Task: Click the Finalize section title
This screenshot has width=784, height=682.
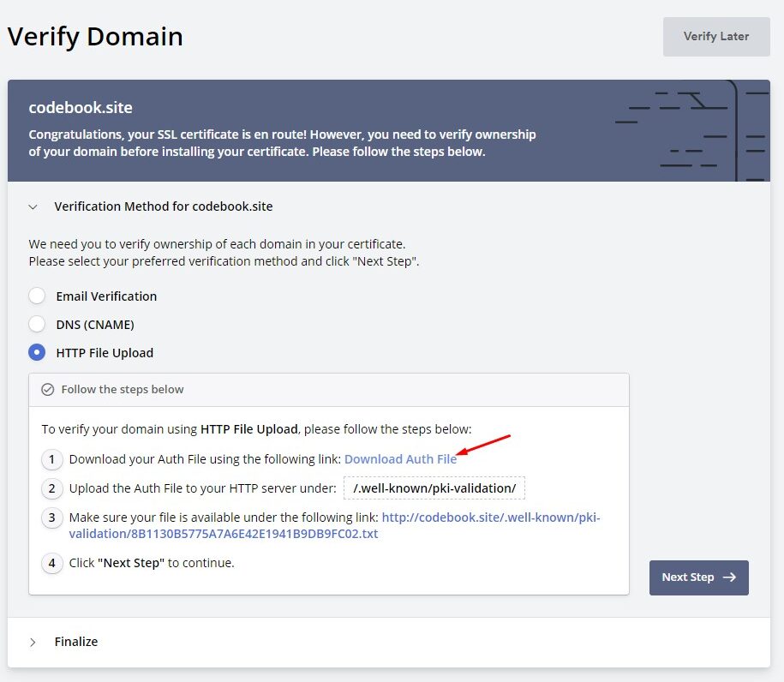Action: click(76, 642)
